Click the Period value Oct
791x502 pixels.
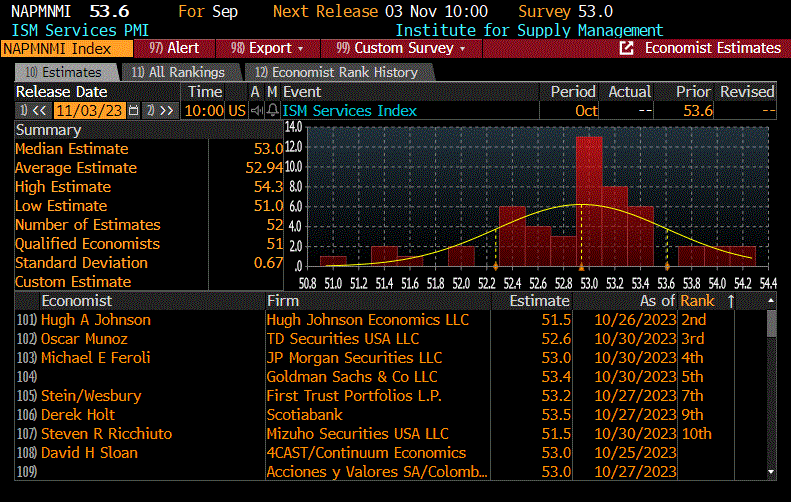point(586,110)
